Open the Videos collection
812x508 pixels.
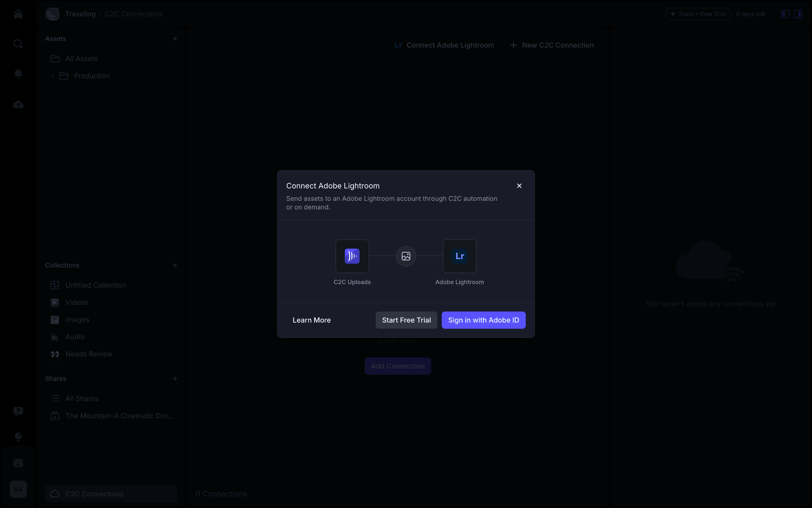click(111, 302)
